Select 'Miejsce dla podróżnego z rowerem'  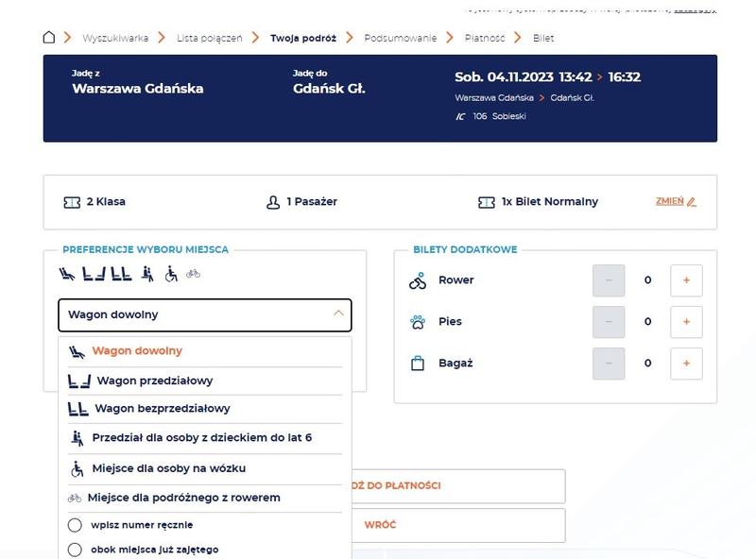coord(183,498)
